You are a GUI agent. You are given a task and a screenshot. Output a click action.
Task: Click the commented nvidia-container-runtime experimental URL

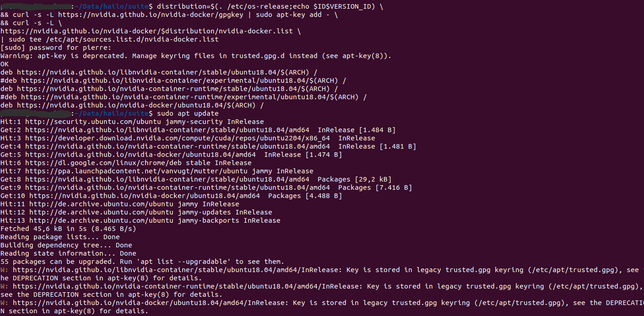[187, 97]
